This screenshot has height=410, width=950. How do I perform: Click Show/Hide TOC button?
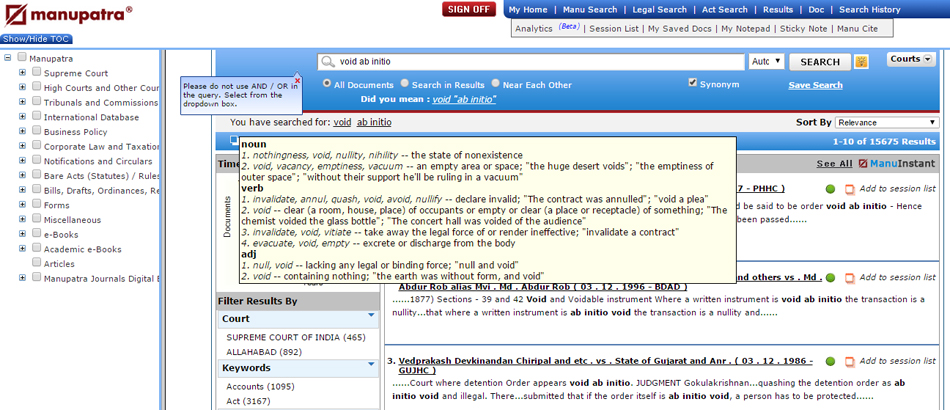pyautogui.click(x=36, y=39)
